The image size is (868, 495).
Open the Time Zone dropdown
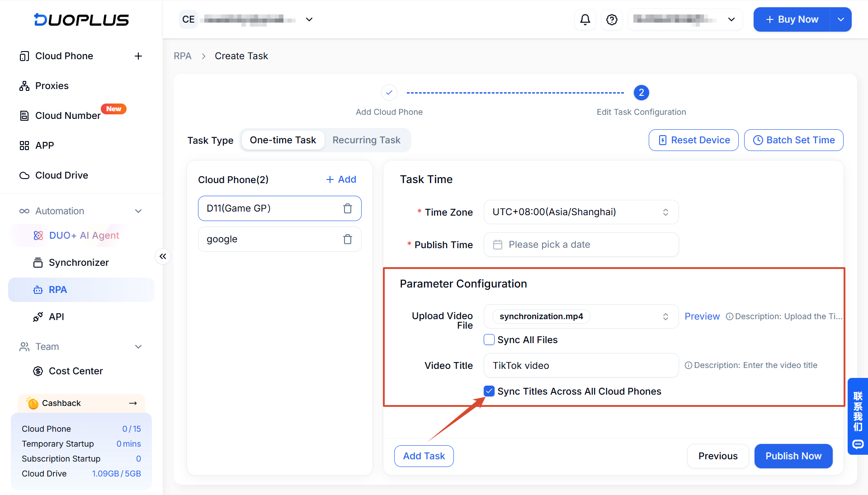[x=581, y=212]
